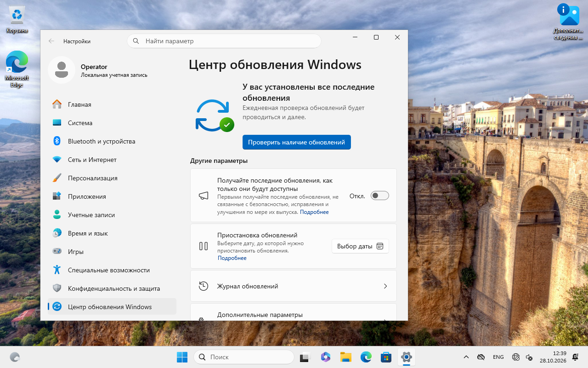588x368 pixels.
Task: Click the Bluetooth icon in sidebar
Action: click(x=57, y=141)
